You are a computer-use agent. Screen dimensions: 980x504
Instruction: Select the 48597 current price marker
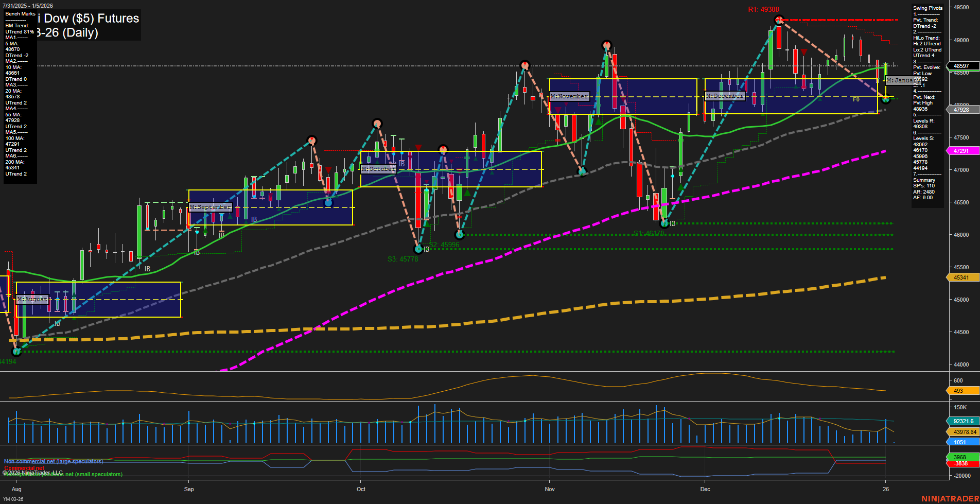962,66
